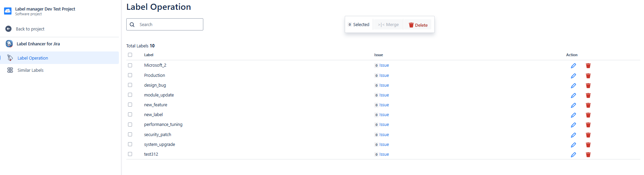Edit the Microsoft_2 label with pencil icon
This screenshot has height=175, width=644.
click(573, 66)
